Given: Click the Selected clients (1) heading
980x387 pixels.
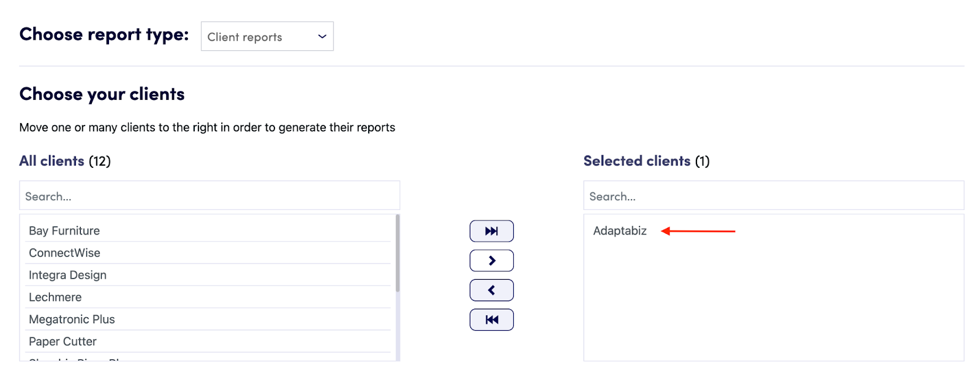Looking at the screenshot, I should [646, 161].
